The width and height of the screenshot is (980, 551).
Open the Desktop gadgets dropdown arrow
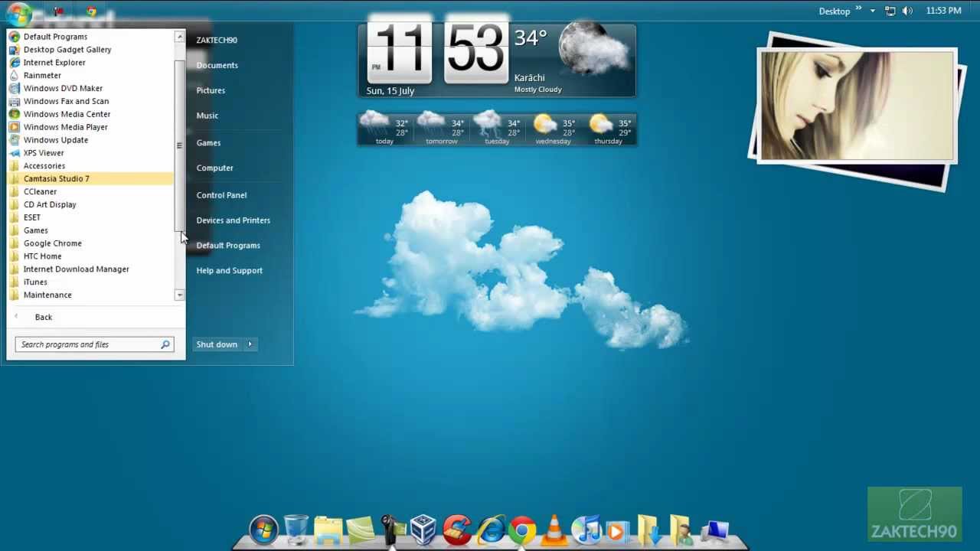point(873,11)
